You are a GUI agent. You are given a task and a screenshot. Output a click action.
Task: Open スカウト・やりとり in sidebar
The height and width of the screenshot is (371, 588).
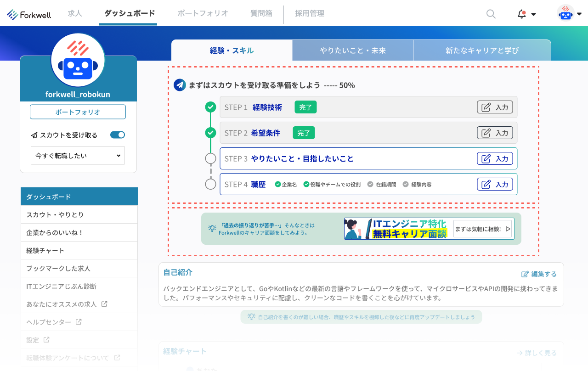point(79,214)
